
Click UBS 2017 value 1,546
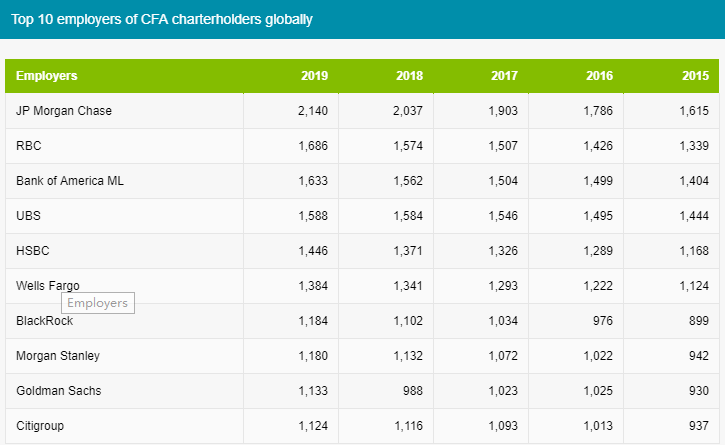[503, 216]
